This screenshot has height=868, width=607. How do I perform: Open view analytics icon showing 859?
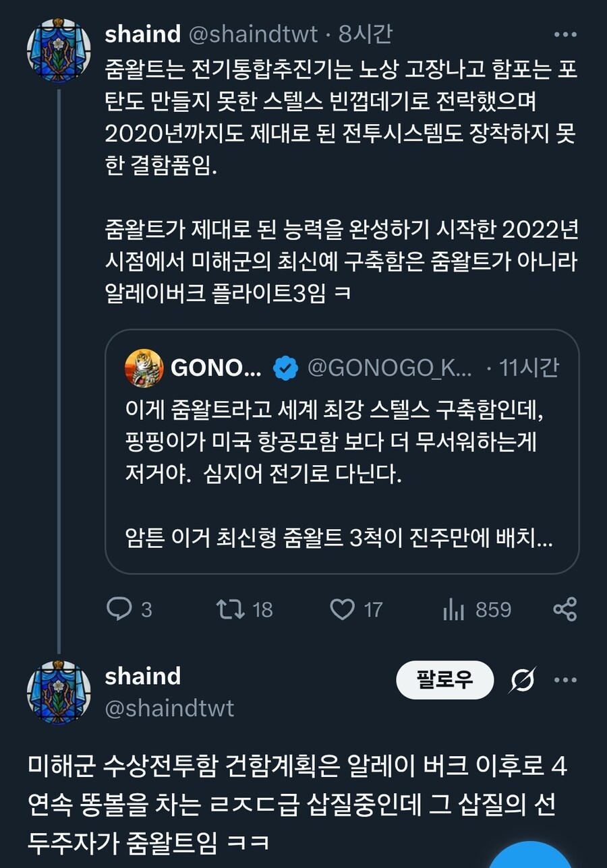(x=453, y=610)
